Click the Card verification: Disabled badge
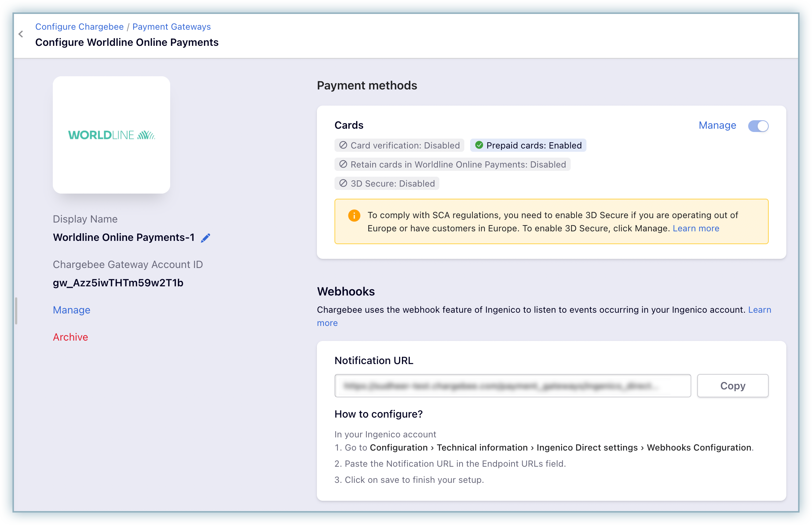The width and height of the screenshot is (812, 525). click(399, 145)
